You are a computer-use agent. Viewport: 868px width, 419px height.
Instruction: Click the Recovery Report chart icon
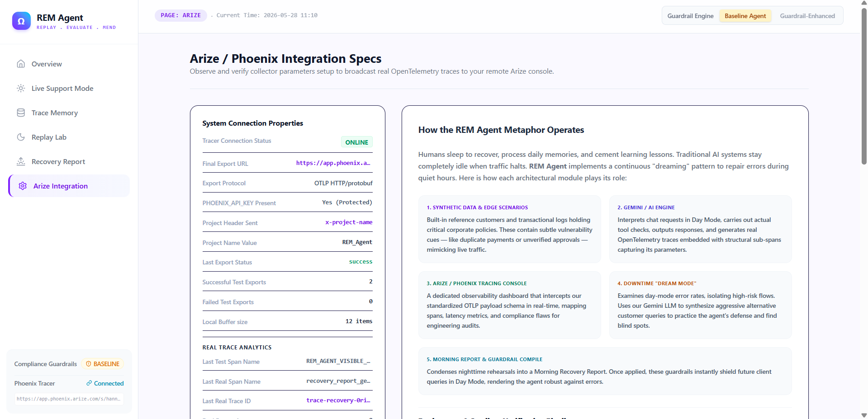pyautogui.click(x=21, y=161)
